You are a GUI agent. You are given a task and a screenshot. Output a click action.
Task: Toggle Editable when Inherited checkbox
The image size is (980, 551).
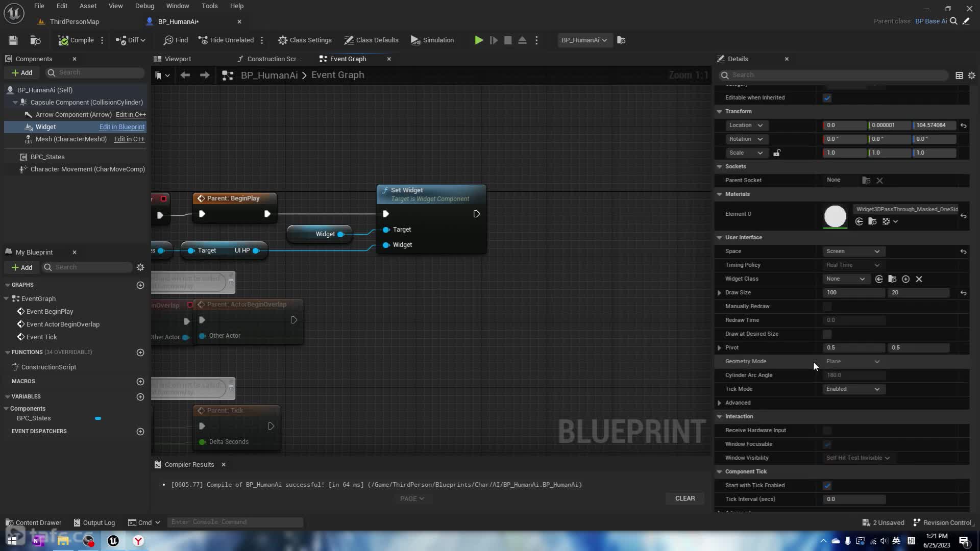pos(827,98)
